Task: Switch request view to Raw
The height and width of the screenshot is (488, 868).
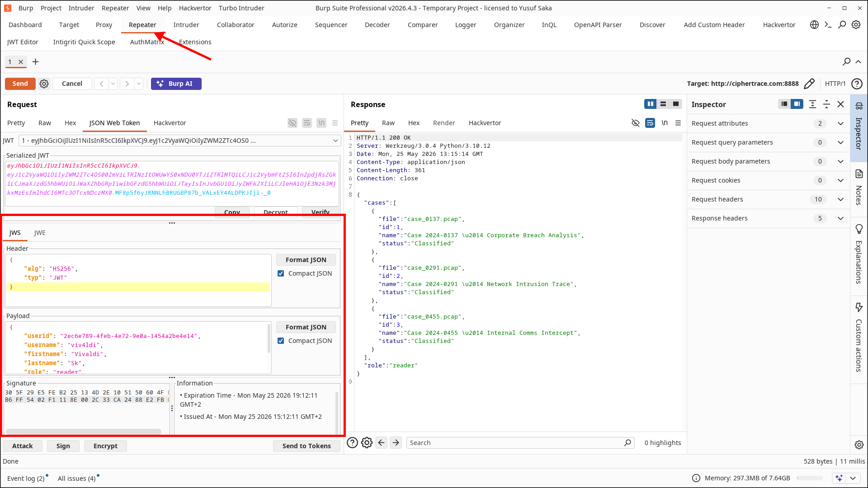Action: pos(45,123)
